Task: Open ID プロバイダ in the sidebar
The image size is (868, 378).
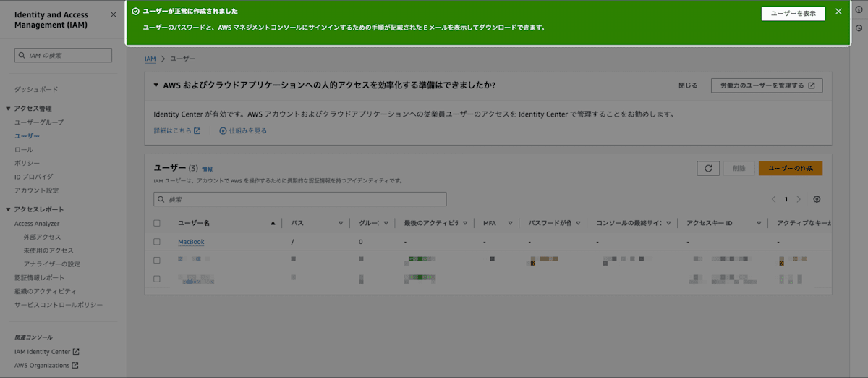Action: click(34, 177)
